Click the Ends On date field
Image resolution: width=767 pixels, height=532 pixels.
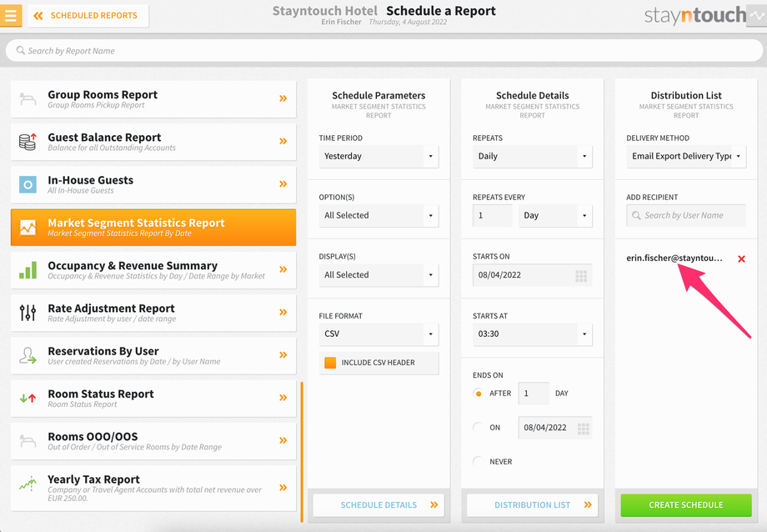click(555, 427)
